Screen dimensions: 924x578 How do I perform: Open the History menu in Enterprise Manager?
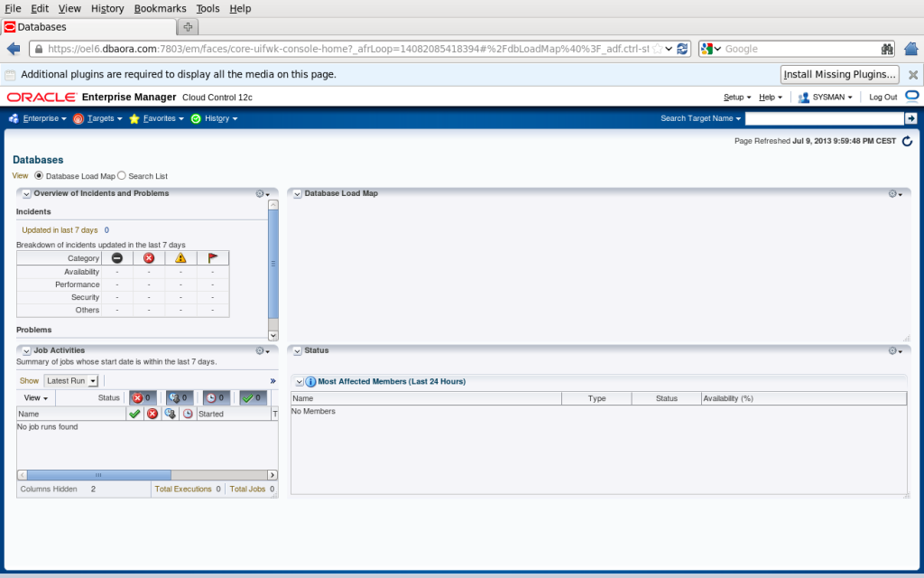coord(215,118)
